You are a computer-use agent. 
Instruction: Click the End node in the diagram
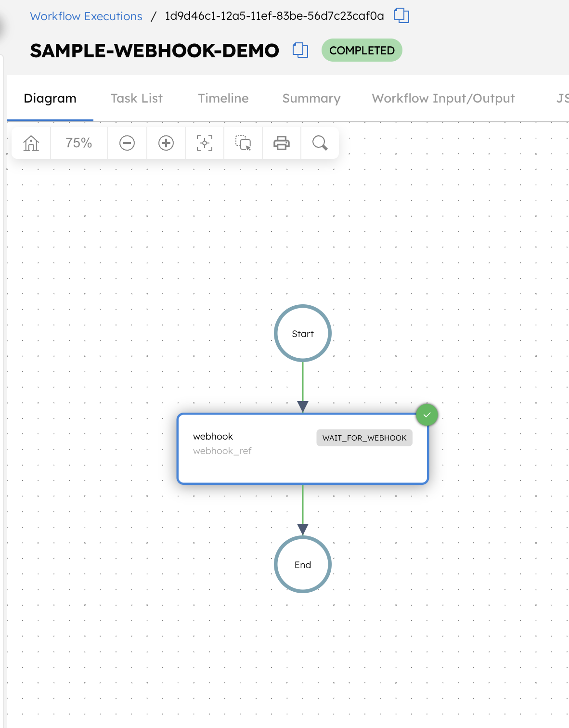coord(302,564)
